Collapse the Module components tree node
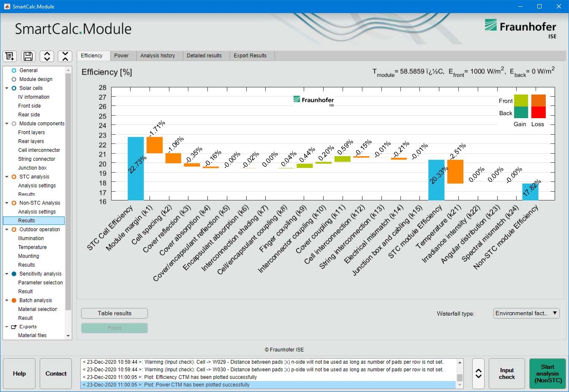 (x=7, y=124)
